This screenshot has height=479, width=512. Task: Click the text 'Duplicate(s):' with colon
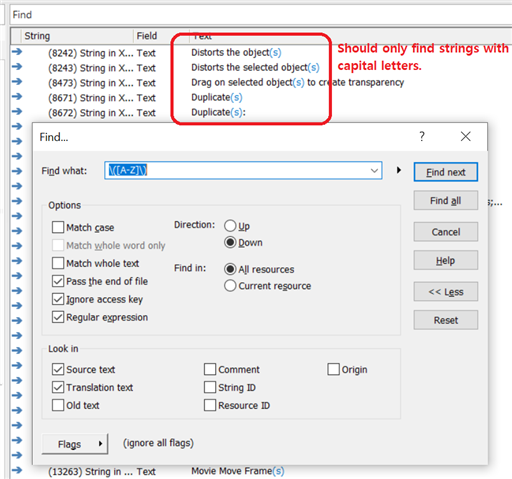click(218, 112)
